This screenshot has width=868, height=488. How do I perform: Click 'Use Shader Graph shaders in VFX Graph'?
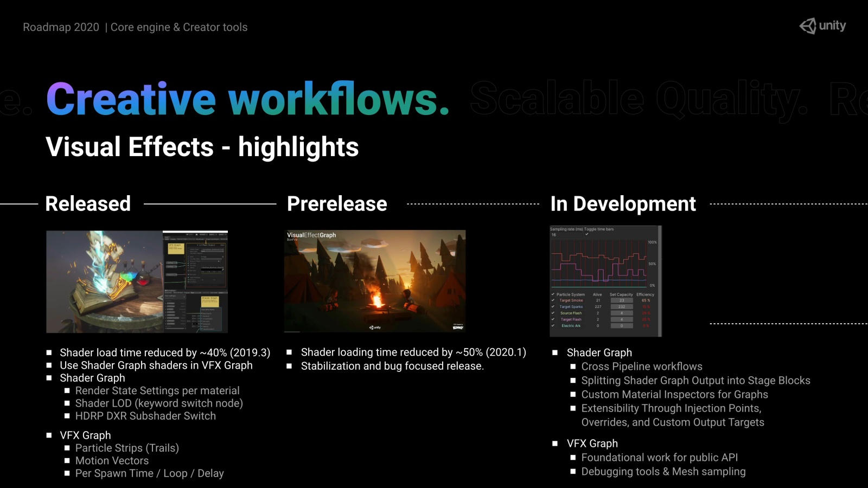pyautogui.click(x=156, y=365)
